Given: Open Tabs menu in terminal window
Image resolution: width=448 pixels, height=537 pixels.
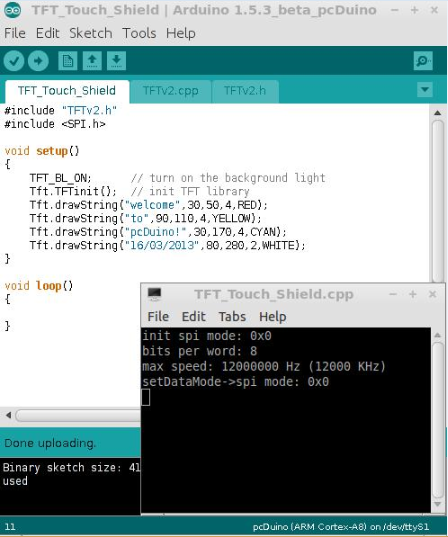Looking at the screenshot, I should [232, 316].
